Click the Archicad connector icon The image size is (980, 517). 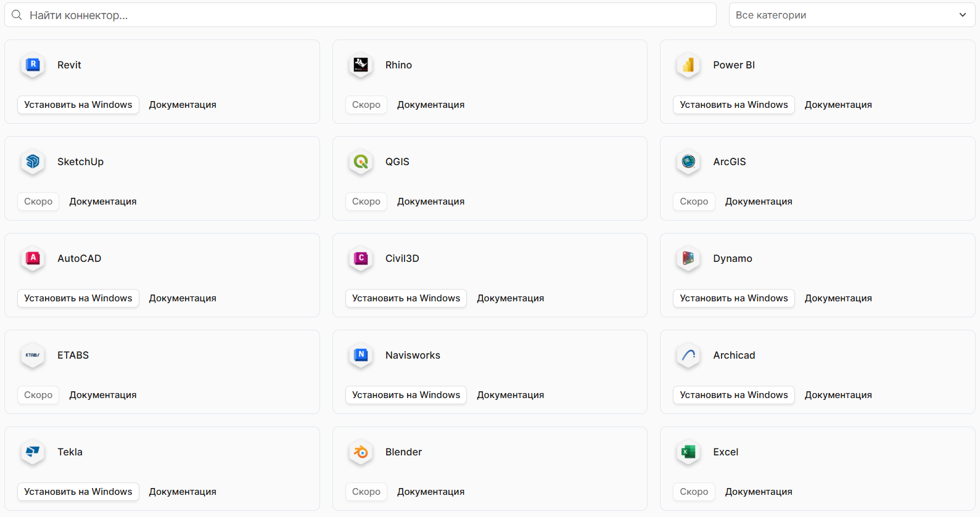point(688,355)
